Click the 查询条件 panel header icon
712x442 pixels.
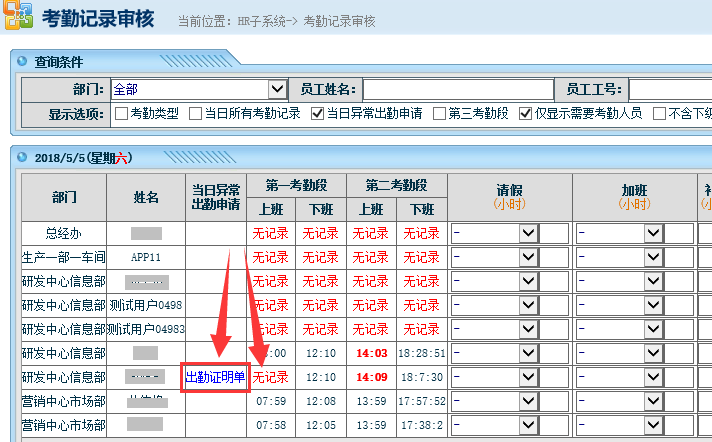point(24,62)
